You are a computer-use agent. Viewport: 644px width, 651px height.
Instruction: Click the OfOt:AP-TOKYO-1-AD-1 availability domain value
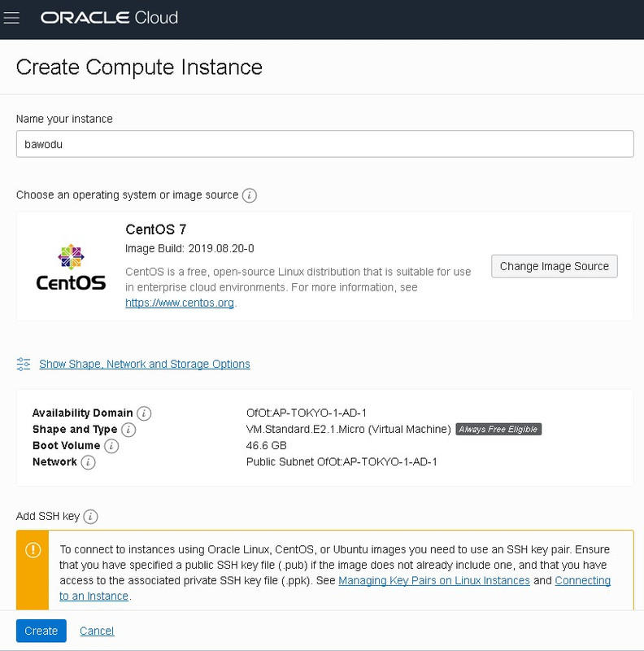(x=307, y=413)
